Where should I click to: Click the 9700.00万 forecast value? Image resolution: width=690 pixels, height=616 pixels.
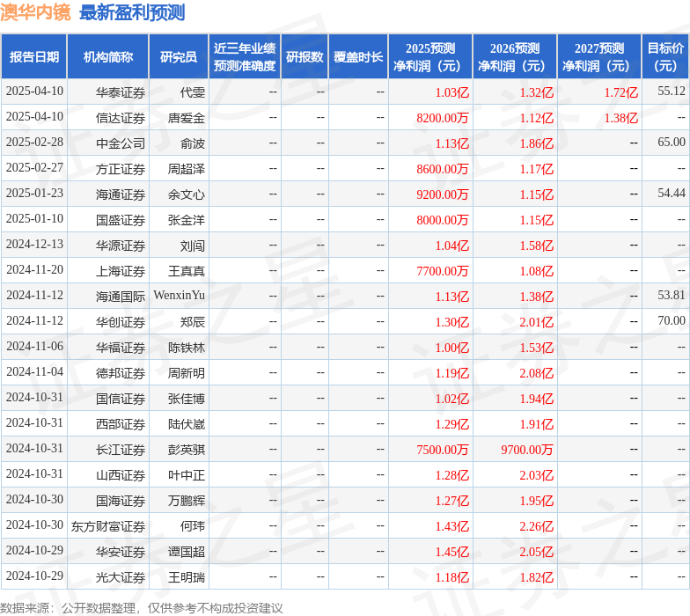pyautogui.click(x=527, y=450)
